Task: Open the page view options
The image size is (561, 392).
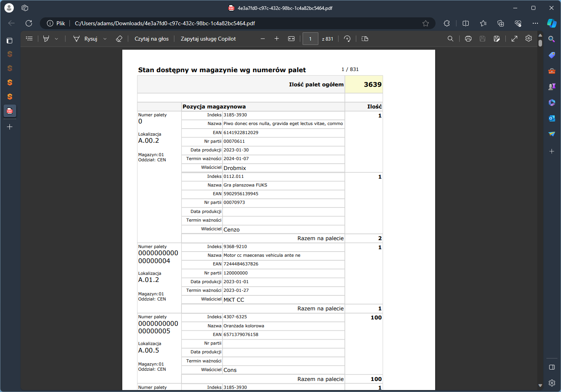Action: (x=365, y=39)
